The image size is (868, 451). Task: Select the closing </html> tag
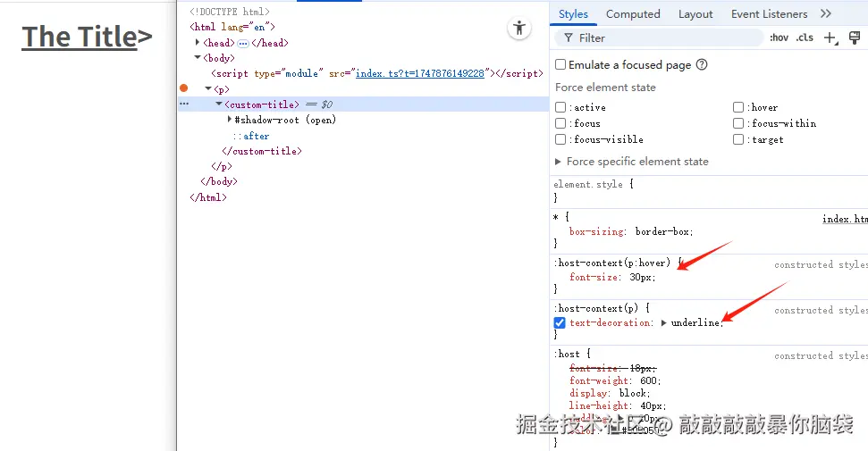(x=208, y=197)
